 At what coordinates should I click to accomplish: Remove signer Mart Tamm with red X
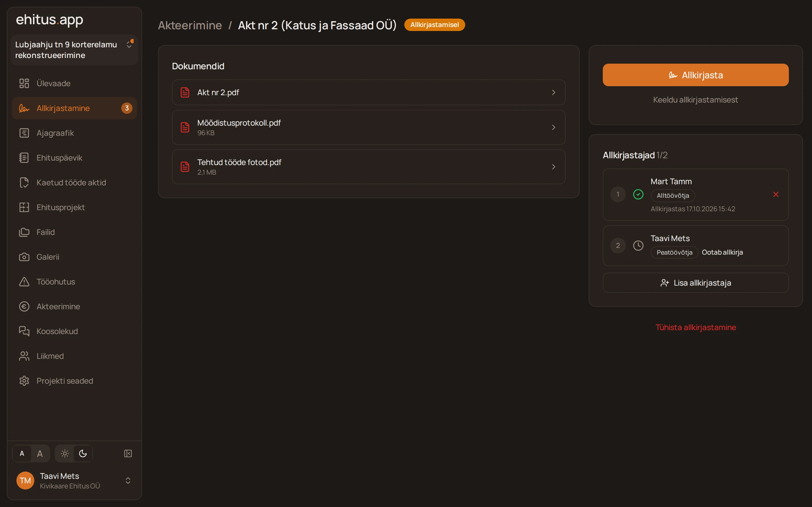776,194
